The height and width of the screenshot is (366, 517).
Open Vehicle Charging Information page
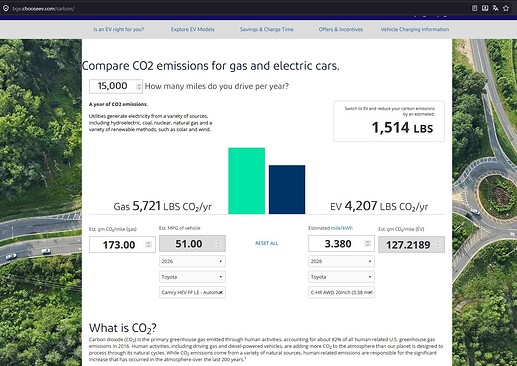click(415, 29)
